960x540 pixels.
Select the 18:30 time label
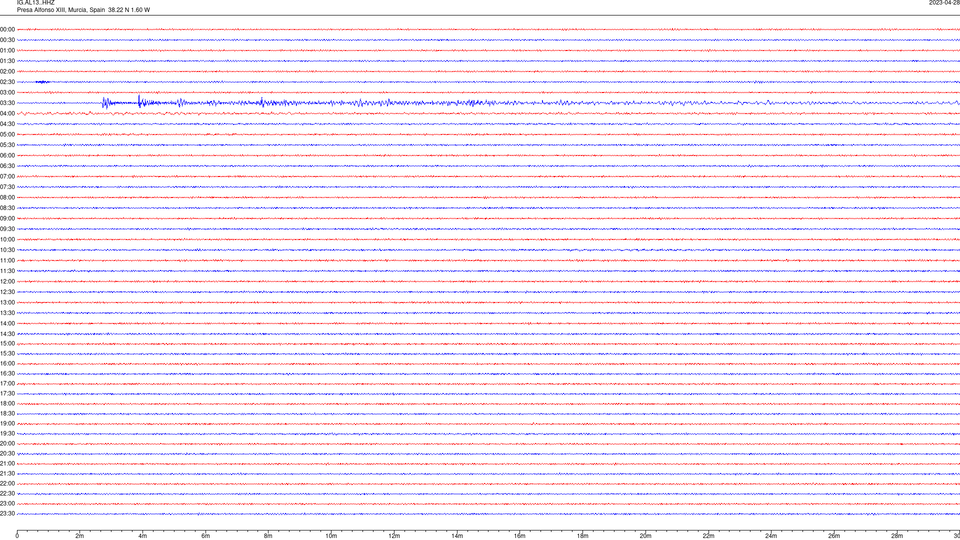click(7, 414)
